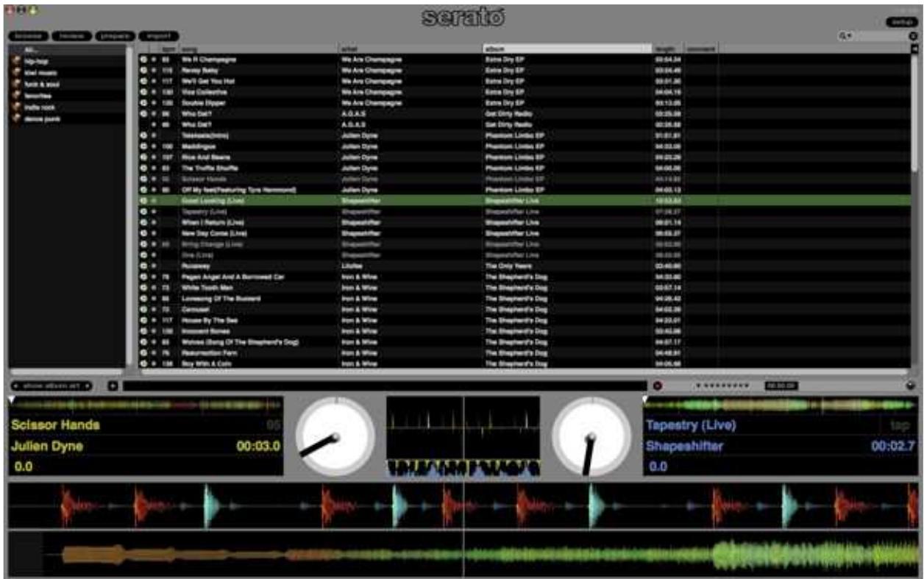The image size is (924, 579).
Task: Open the funk & soul crate
Action: tap(66, 84)
